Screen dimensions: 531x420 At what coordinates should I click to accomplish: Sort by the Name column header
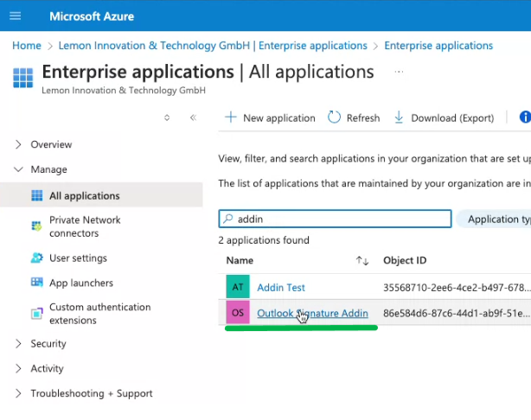coord(240,260)
